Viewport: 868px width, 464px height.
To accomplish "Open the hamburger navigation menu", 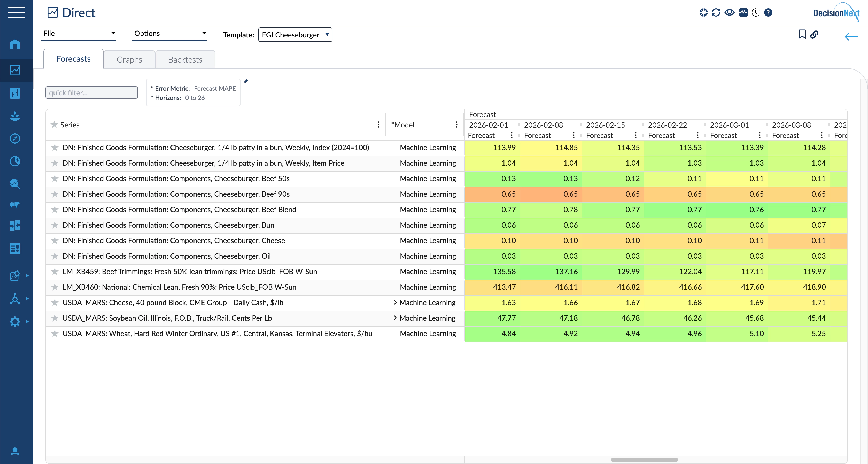I will pos(16,12).
